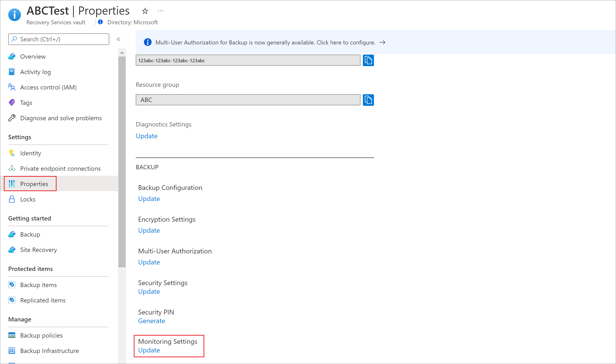This screenshot has width=616, height=364.
Task: Click the Properties menu item
Action: coord(35,183)
